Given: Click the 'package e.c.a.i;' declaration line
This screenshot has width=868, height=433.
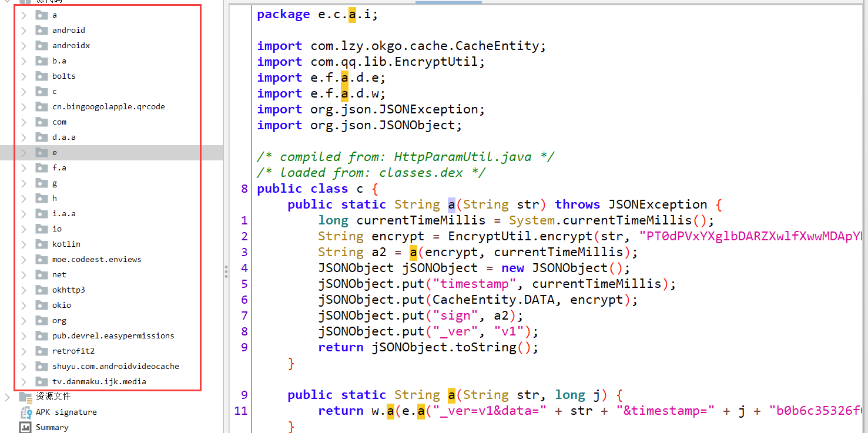Looking at the screenshot, I should point(317,14).
